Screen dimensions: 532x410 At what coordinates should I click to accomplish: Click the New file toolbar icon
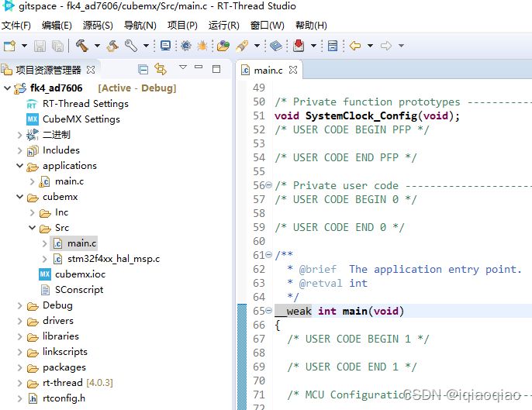pyautogui.click(x=9, y=46)
